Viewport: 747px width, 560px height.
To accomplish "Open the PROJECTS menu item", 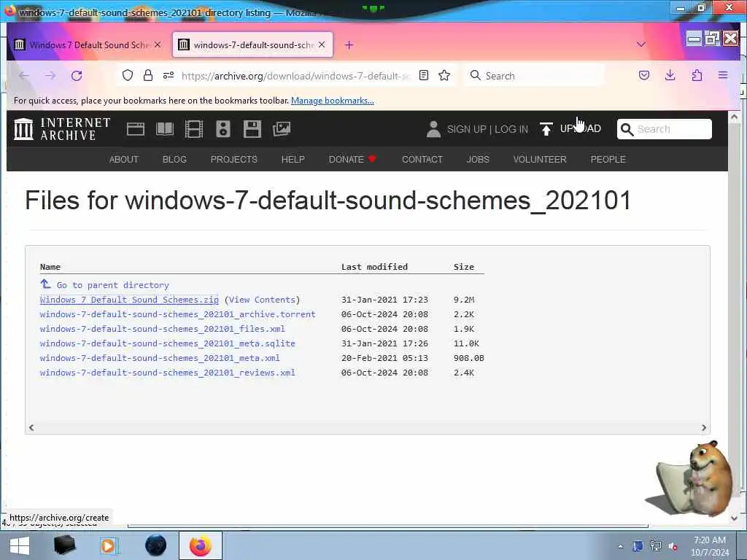I will pyautogui.click(x=234, y=160).
